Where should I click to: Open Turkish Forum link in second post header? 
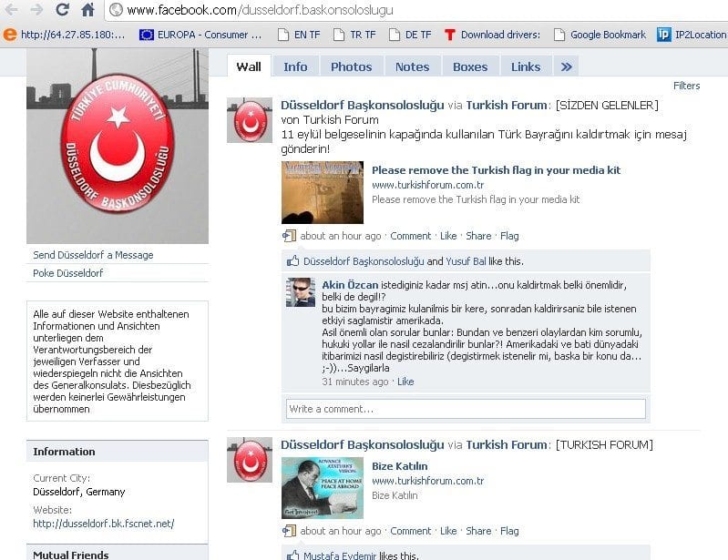tap(507, 445)
